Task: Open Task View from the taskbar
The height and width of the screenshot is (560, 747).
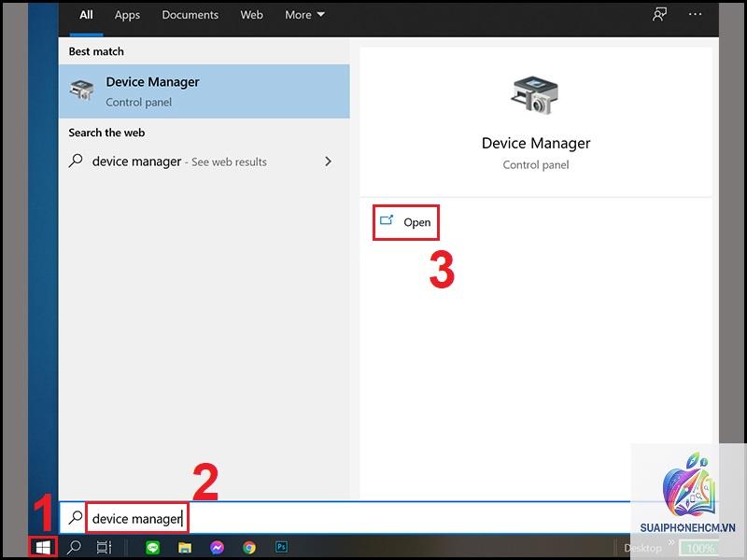Action: [104, 547]
